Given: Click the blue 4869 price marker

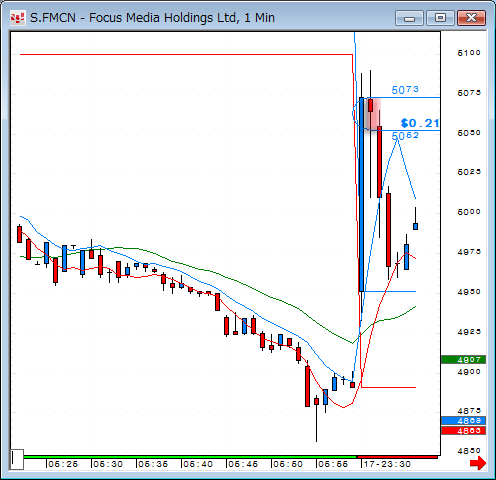Looking at the screenshot, I should pyautogui.click(x=463, y=421).
